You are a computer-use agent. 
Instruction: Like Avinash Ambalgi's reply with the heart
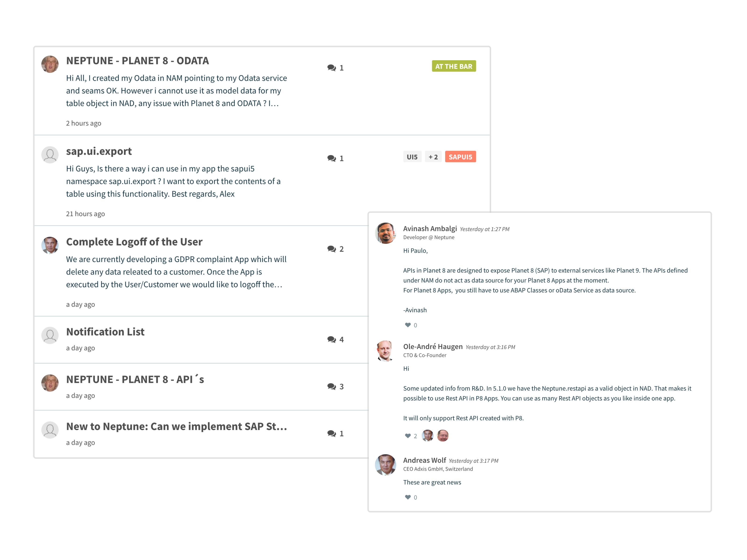click(x=408, y=325)
